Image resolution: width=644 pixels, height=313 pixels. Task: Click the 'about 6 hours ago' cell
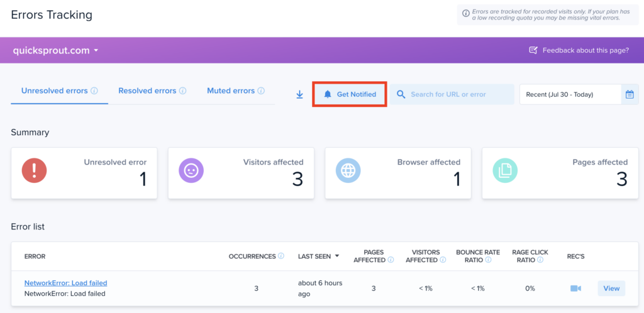click(320, 288)
